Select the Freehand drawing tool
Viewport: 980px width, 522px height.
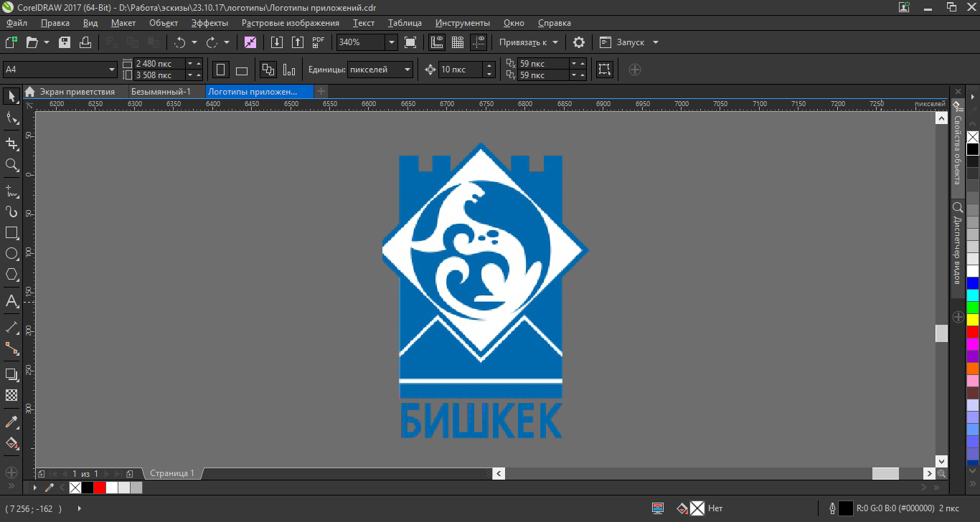11,191
